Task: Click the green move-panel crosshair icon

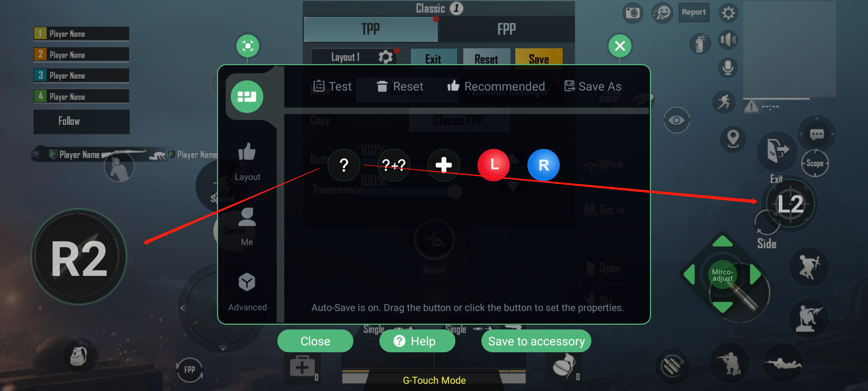Action: pyautogui.click(x=248, y=46)
